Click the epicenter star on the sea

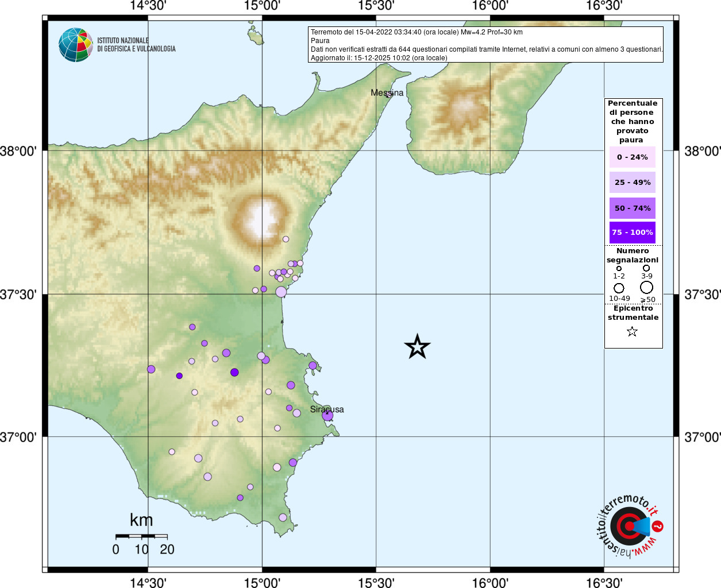(417, 346)
